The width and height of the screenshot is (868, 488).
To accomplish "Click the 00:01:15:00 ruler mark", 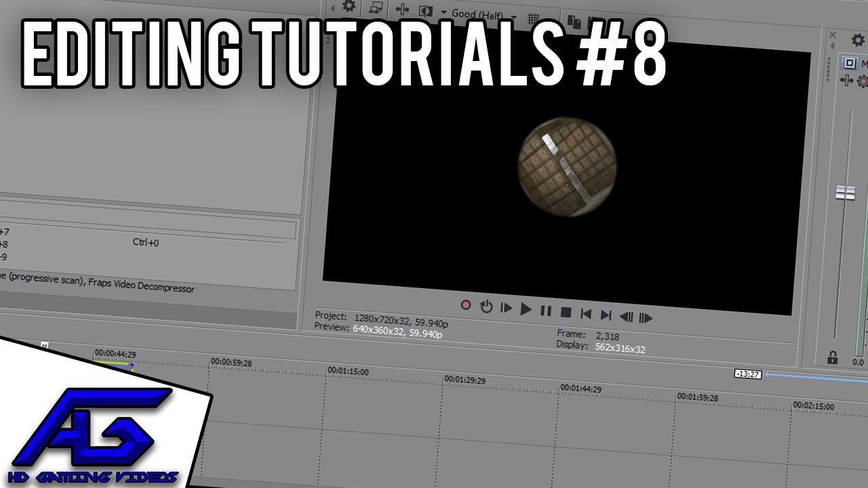I will pos(349,371).
